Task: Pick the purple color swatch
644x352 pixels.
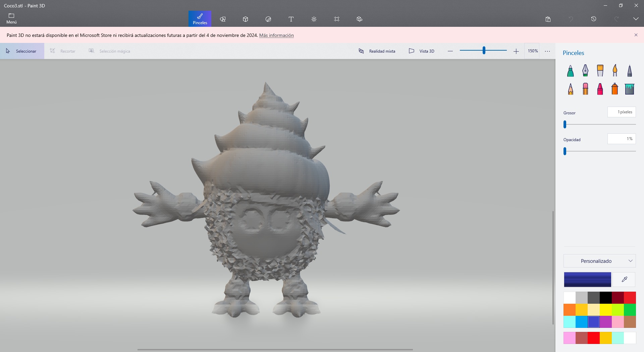Action: click(606, 322)
